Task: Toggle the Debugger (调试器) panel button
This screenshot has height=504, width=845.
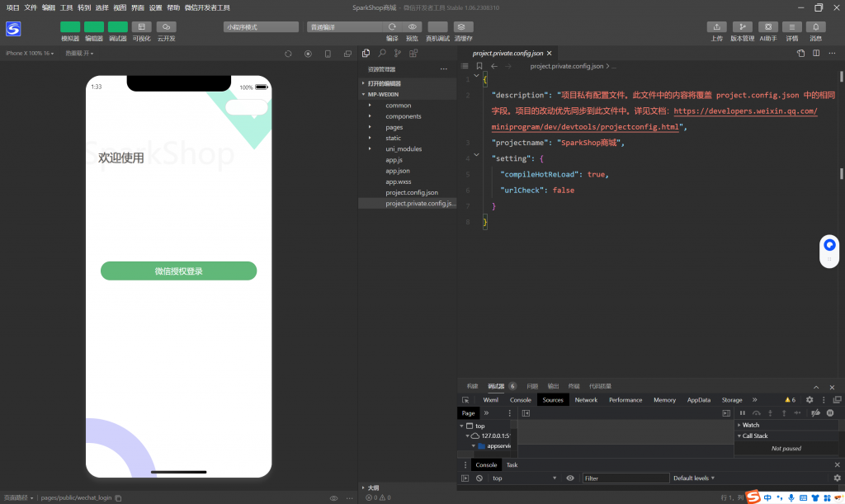Action: coord(118,27)
